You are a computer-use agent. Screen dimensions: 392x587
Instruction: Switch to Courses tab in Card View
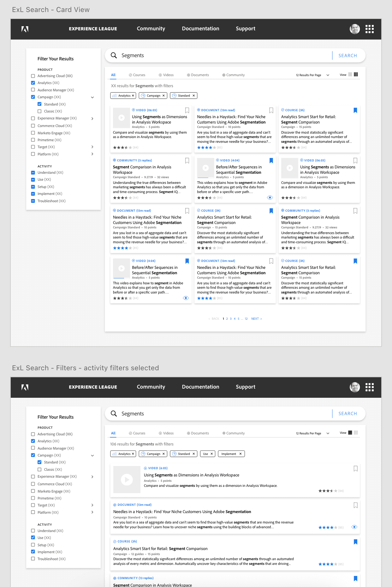[137, 75]
